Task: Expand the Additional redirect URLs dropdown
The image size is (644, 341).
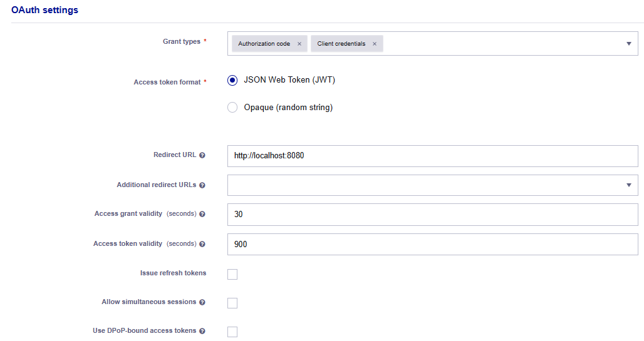Action: pos(629,185)
